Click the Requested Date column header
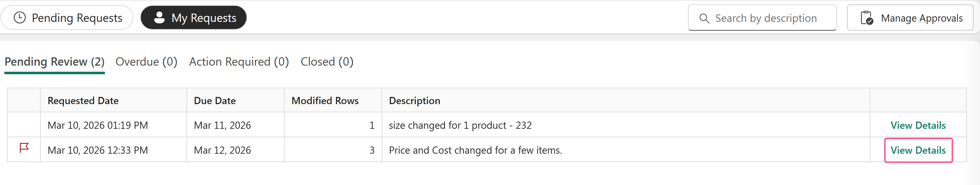The height and width of the screenshot is (185, 980). coord(83,101)
